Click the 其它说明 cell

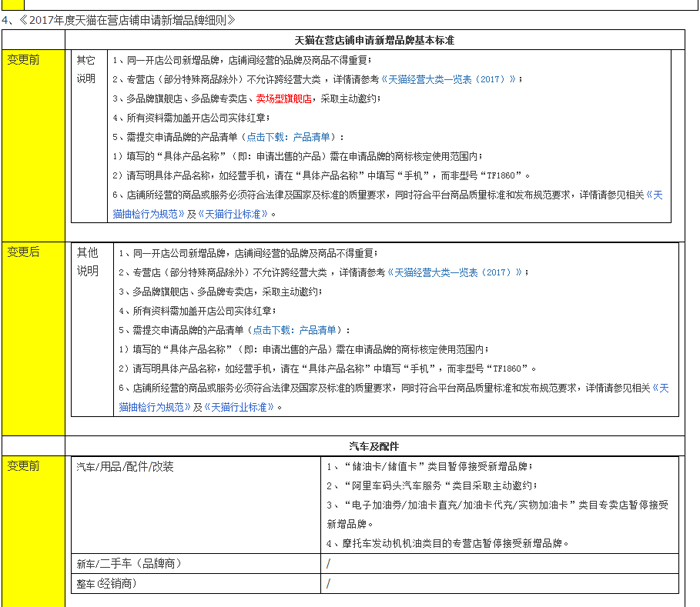click(89, 136)
